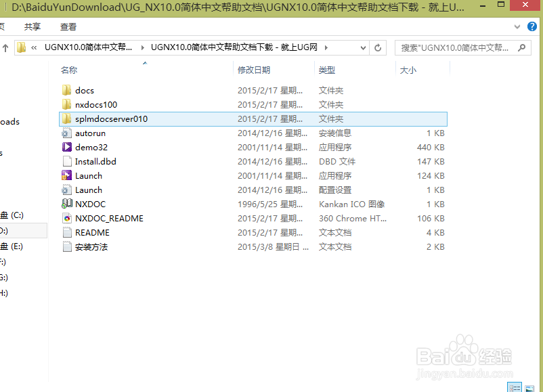Viewport: 543px width, 392px height.
Task: Select the NXDOC_README file name
Action: [x=109, y=218]
